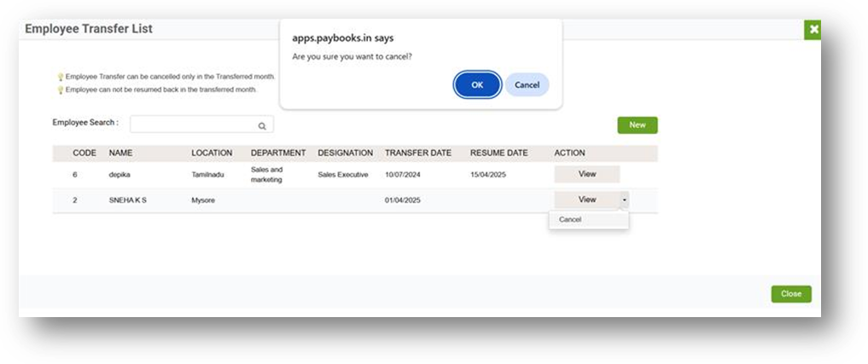The width and height of the screenshot is (868, 364).
Task: Focus the Employee Search input field
Action: pyautogui.click(x=201, y=124)
